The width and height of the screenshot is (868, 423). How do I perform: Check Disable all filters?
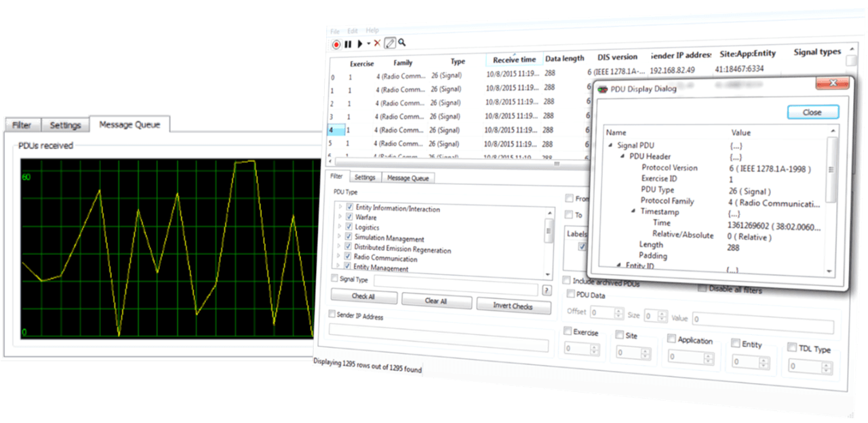[702, 288]
